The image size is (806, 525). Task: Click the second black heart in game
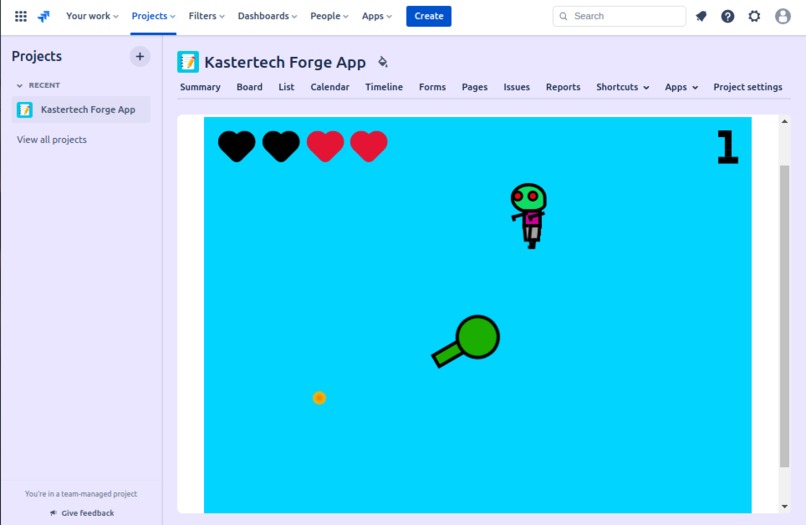tap(281, 146)
